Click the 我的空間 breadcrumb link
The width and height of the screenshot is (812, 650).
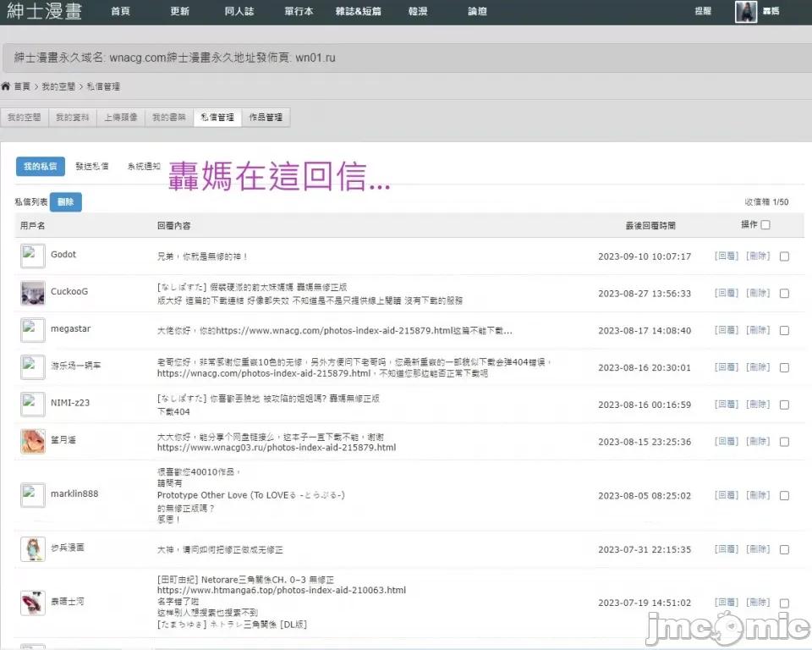58,86
